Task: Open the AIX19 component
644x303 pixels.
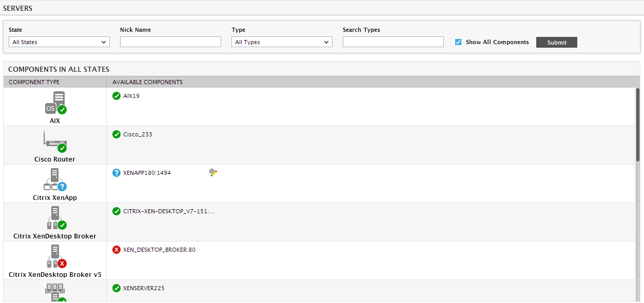Action: 131,96
